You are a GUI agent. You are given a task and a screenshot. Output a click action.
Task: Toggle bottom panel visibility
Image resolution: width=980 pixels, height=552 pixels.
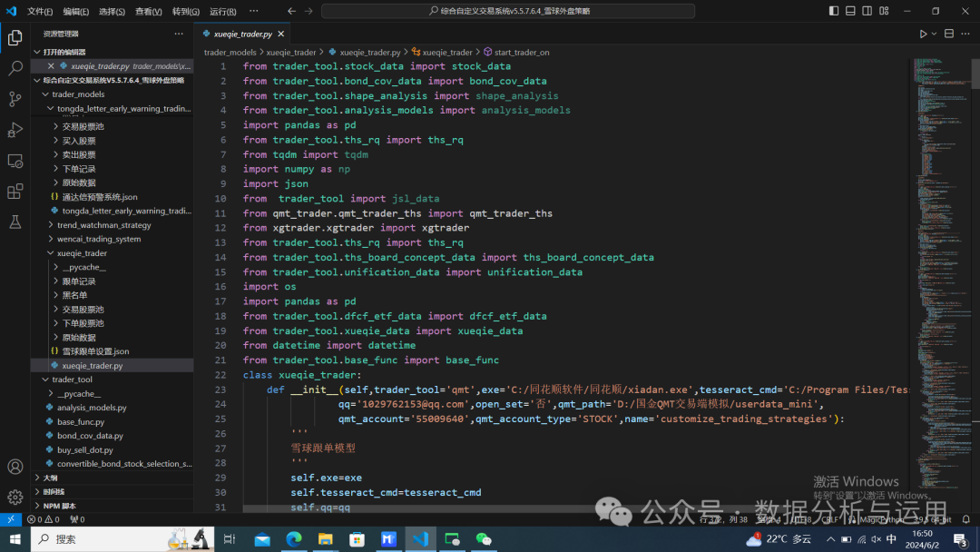(850, 11)
